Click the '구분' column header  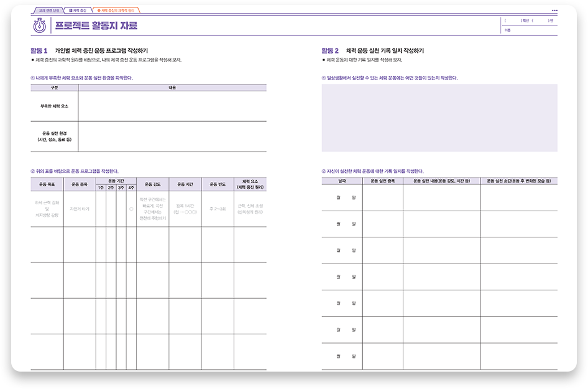(x=54, y=88)
